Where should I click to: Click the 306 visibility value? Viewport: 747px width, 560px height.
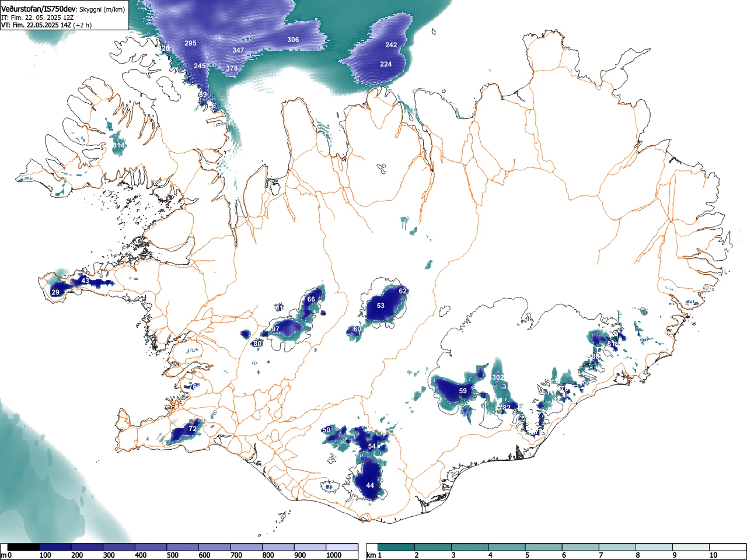point(293,40)
